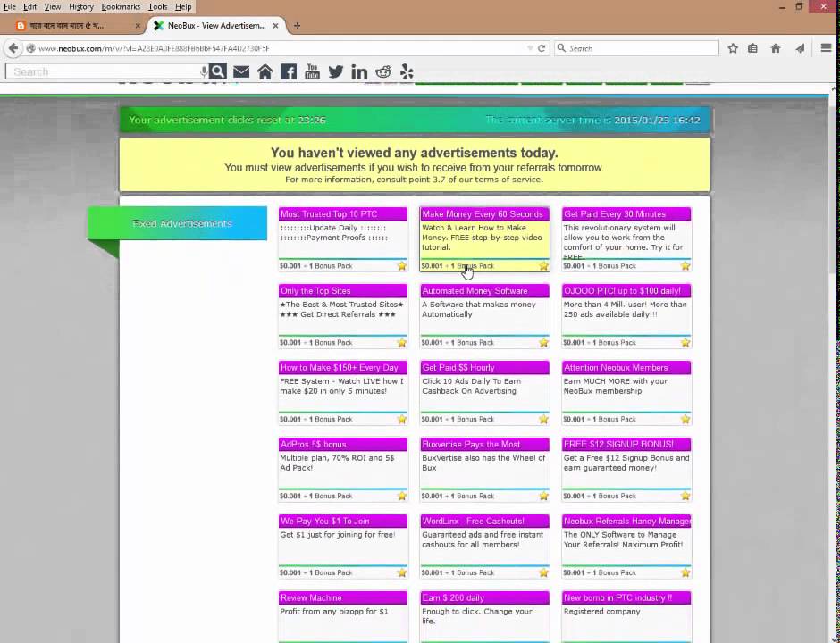Viewport: 840px width, 643px height.
Task: Select the NeoBux - View Advertisements tab
Action: 216,25
